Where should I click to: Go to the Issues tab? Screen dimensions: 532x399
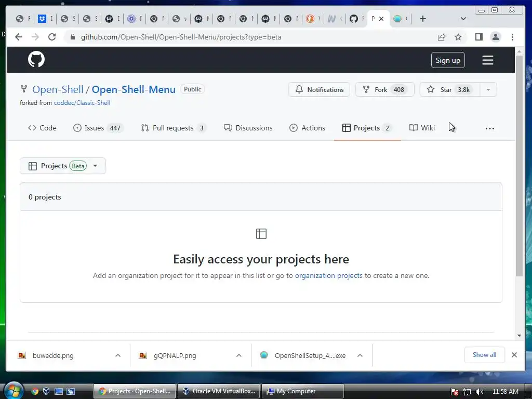tap(98, 128)
